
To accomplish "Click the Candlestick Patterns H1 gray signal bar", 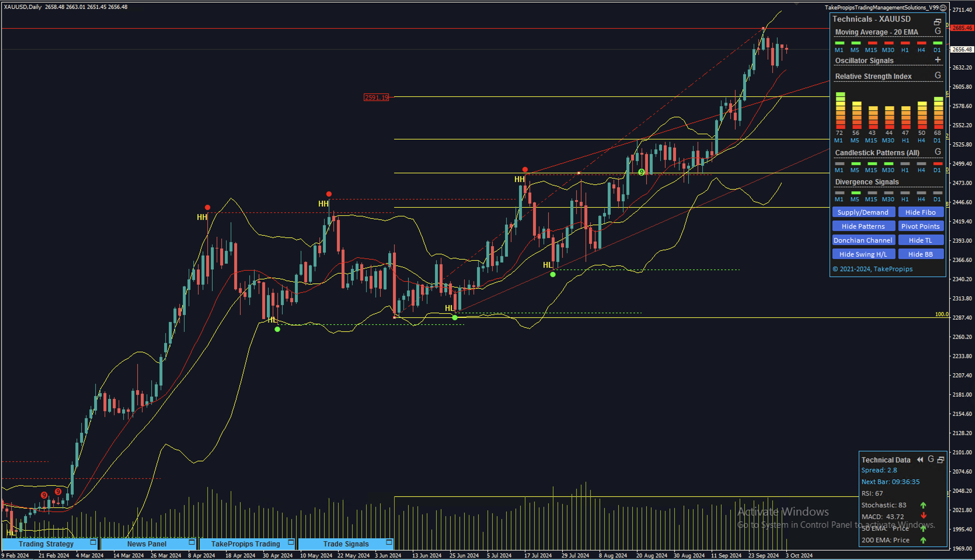I will (x=905, y=164).
